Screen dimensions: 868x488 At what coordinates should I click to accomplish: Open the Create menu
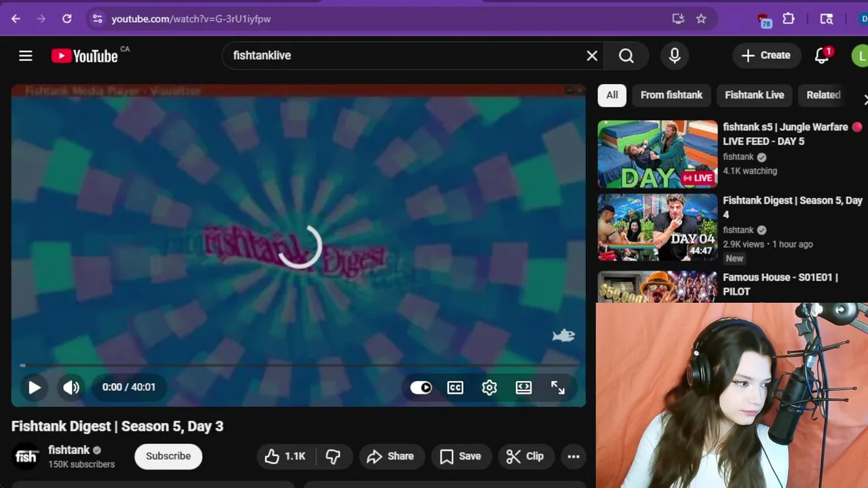766,56
